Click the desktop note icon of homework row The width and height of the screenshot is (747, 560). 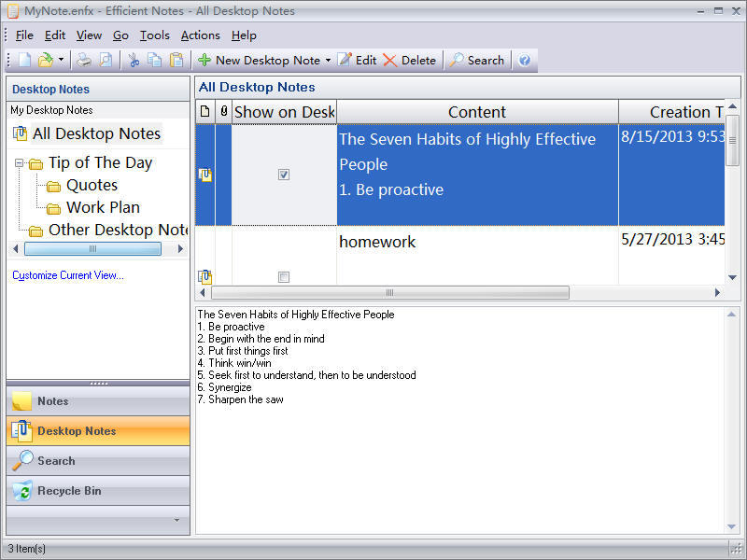tap(205, 276)
